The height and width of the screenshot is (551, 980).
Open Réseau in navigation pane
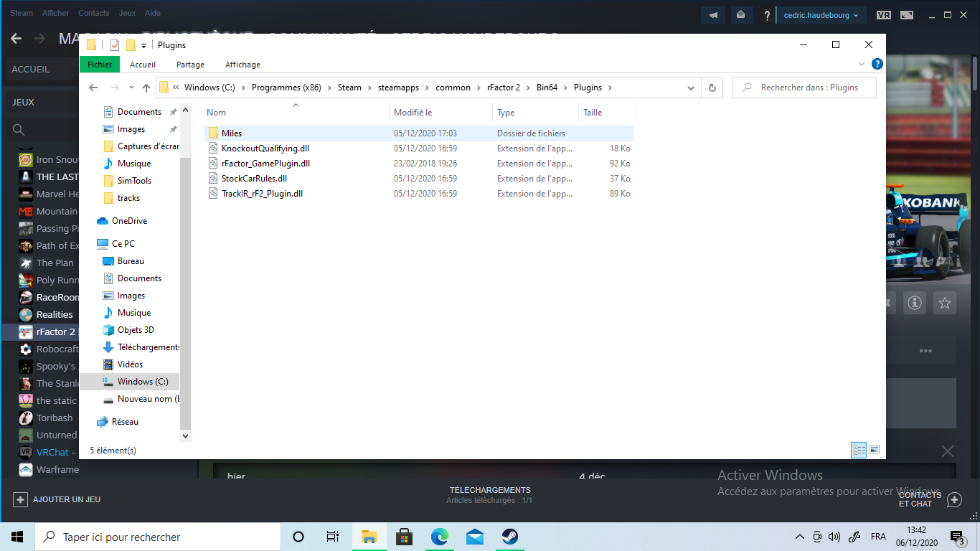pyautogui.click(x=125, y=422)
